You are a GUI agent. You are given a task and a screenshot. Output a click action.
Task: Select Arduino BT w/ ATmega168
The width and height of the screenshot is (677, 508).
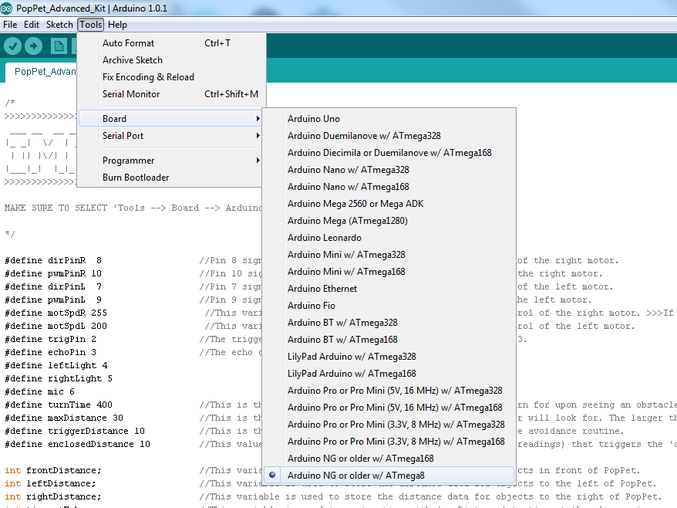389,340
